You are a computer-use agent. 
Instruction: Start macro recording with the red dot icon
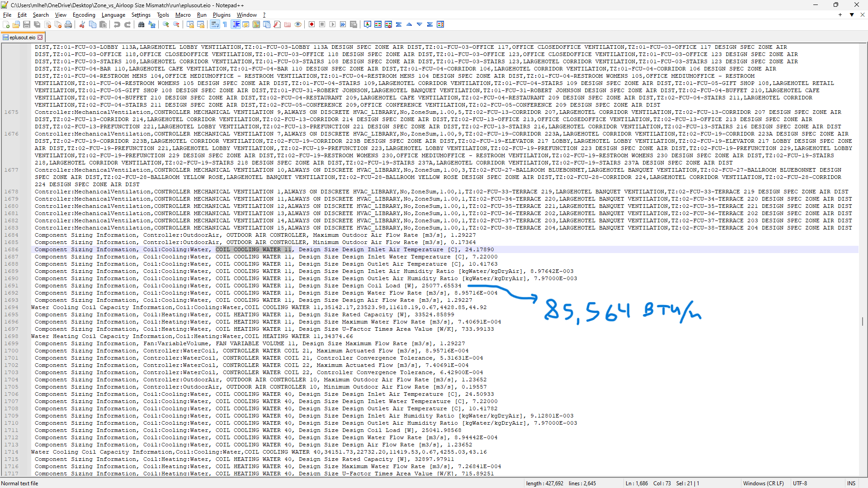(x=311, y=24)
